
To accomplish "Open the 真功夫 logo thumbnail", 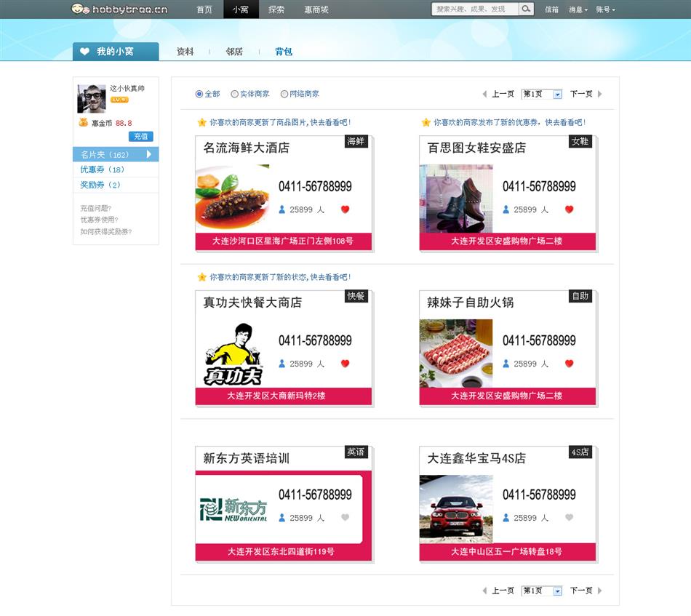I will click(232, 353).
